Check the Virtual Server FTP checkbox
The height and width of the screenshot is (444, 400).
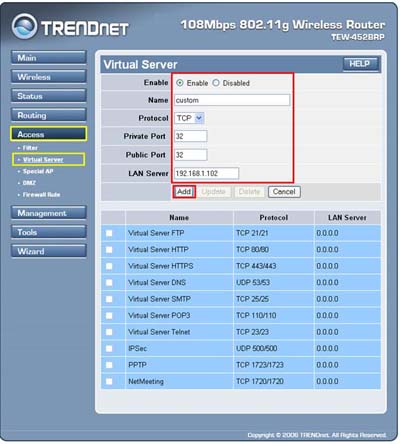click(109, 233)
